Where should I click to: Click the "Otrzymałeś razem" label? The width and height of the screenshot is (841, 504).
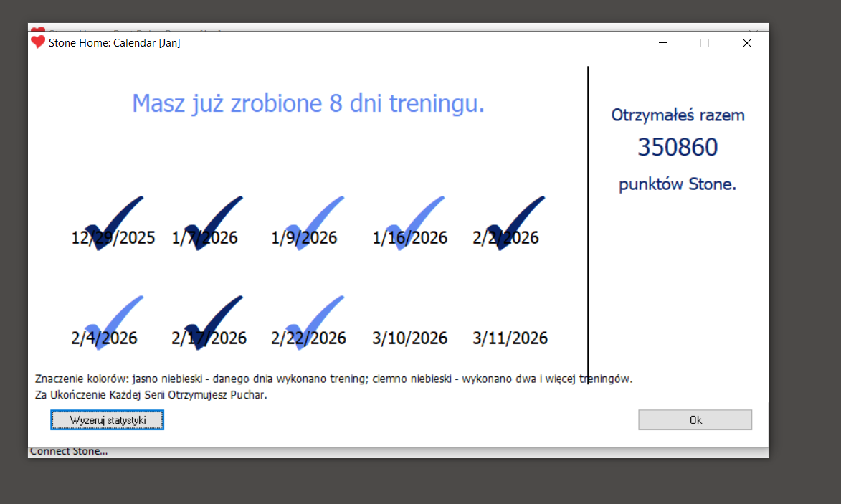click(678, 115)
